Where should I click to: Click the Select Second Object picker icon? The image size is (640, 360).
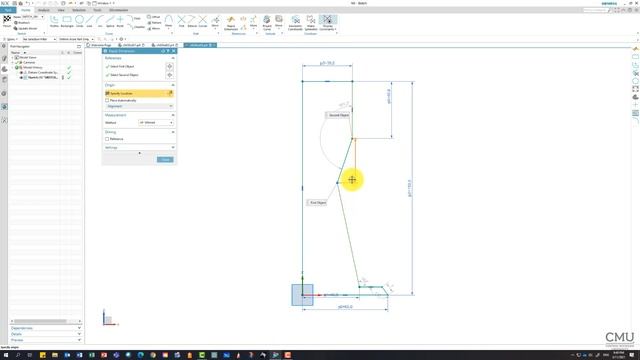tap(169, 75)
